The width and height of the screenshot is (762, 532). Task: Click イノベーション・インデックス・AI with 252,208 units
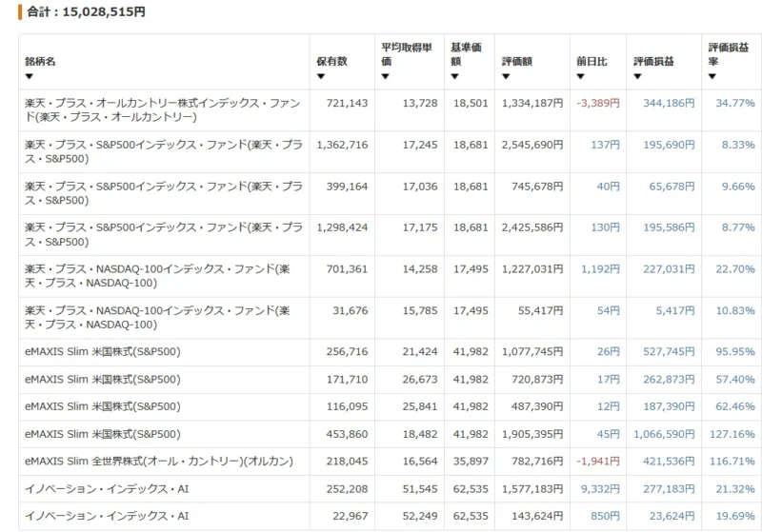pos(107,489)
